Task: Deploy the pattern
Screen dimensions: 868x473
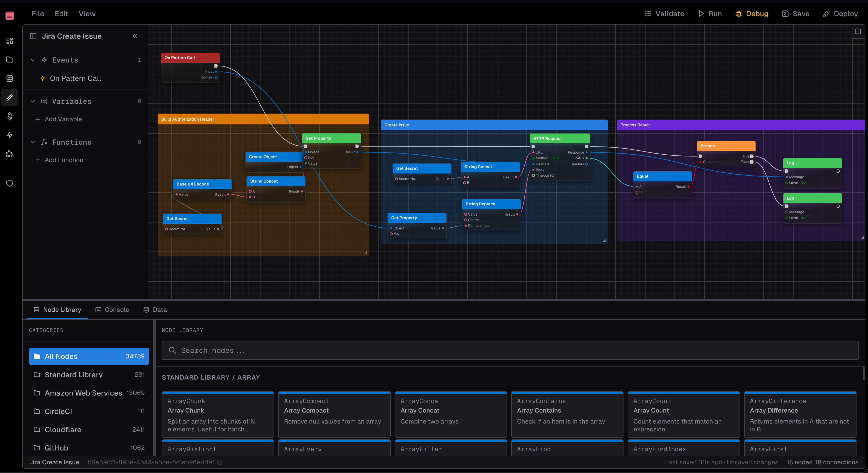Action: pyautogui.click(x=840, y=14)
